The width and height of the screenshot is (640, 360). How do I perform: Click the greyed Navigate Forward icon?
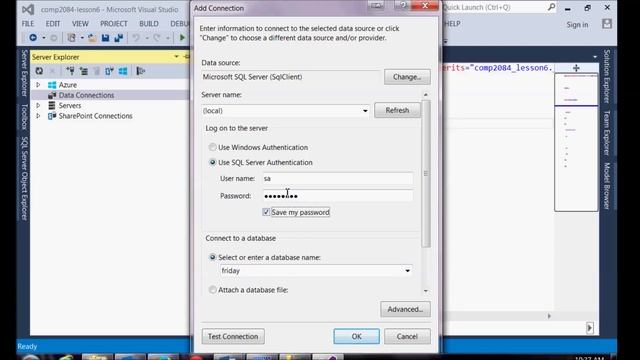click(x=53, y=38)
